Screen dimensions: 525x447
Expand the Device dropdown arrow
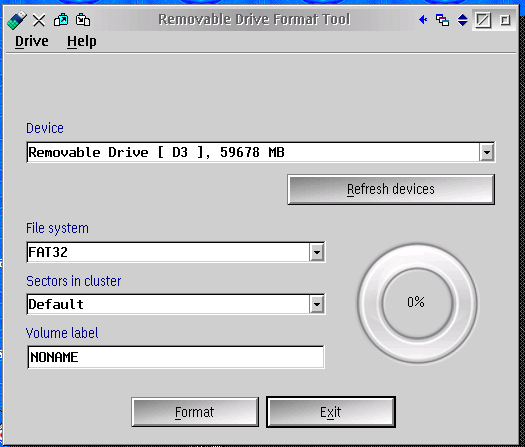click(x=487, y=153)
